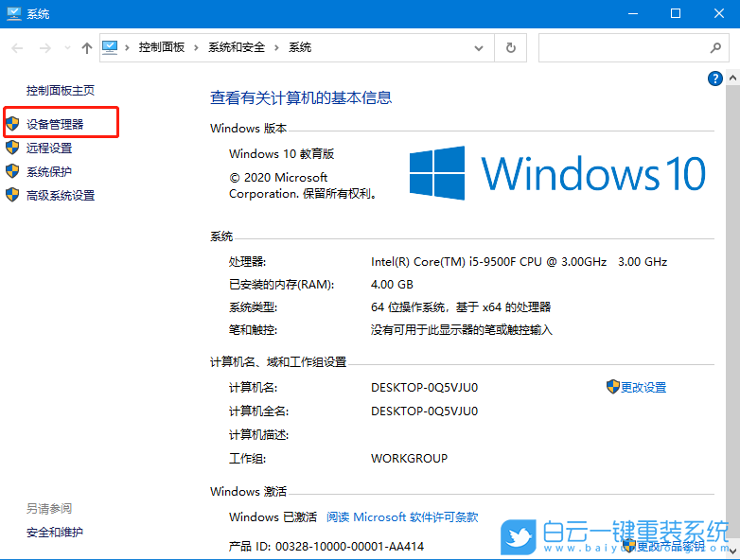Read 阅读 Microsoft 软件许可条款 link
The height and width of the screenshot is (560, 740).
402,517
